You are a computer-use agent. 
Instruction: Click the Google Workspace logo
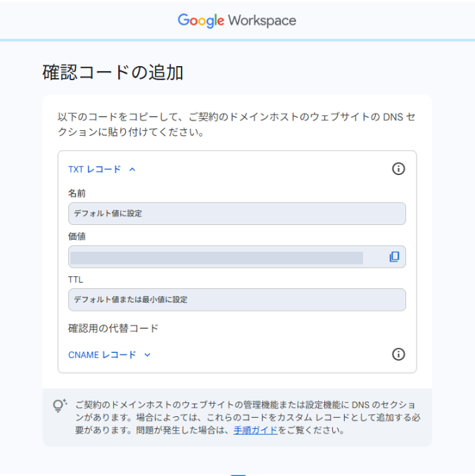(237, 20)
